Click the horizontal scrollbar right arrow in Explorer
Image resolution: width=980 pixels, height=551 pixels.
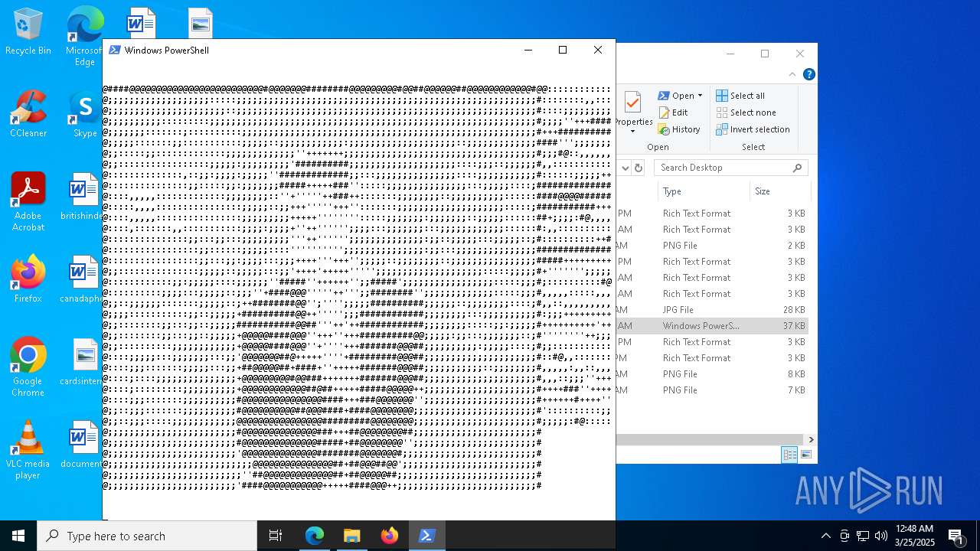811,439
